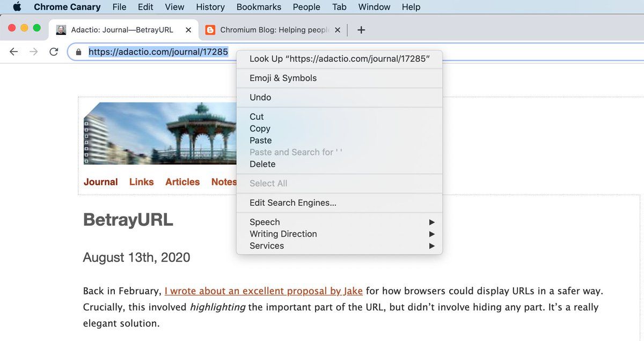
Task: Go to the Articles section link
Action: (182, 182)
